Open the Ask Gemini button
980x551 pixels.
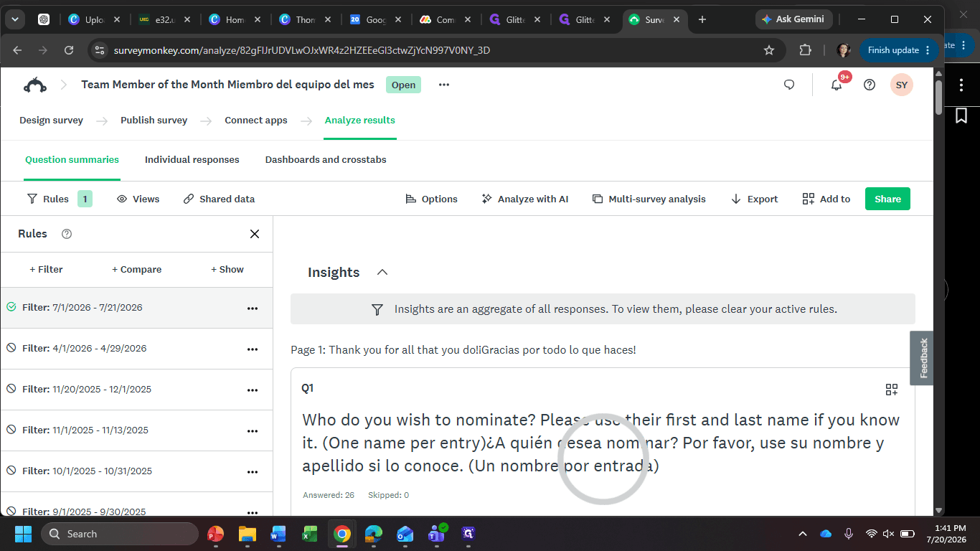(x=793, y=19)
